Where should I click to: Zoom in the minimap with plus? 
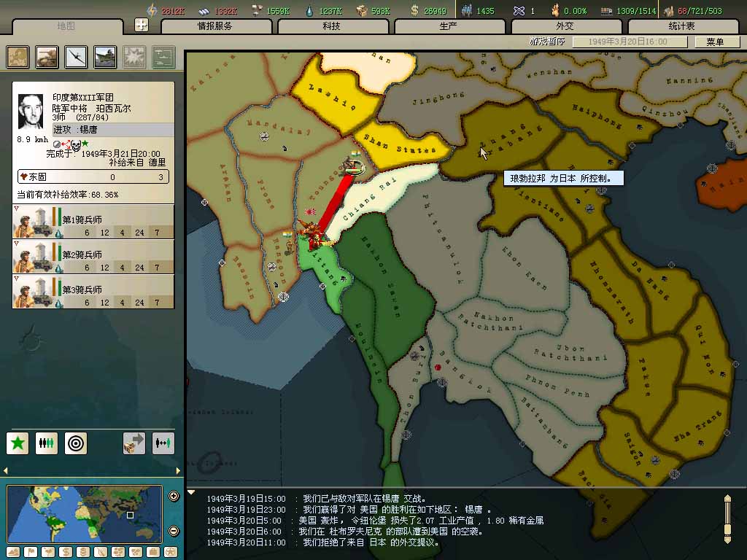(174, 497)
